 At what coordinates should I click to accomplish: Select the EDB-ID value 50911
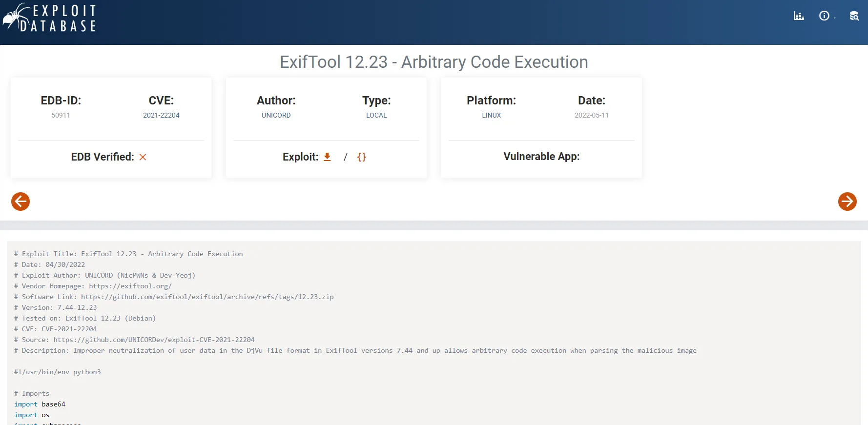click(x=61, y=115)
